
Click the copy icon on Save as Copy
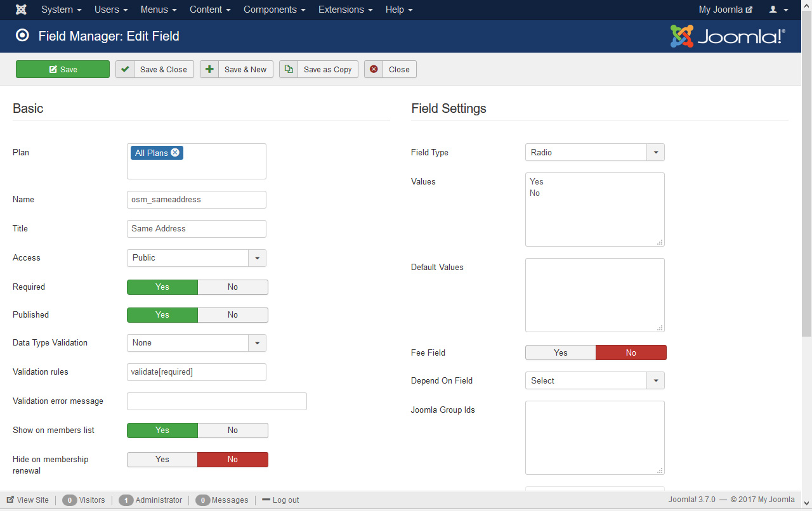click(x=289, y=69)
